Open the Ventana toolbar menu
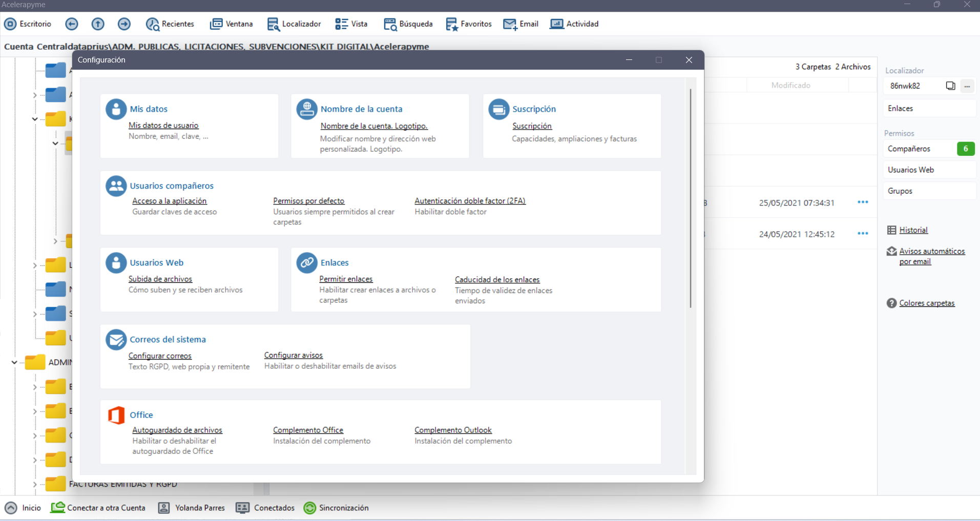 click(232, 24)
